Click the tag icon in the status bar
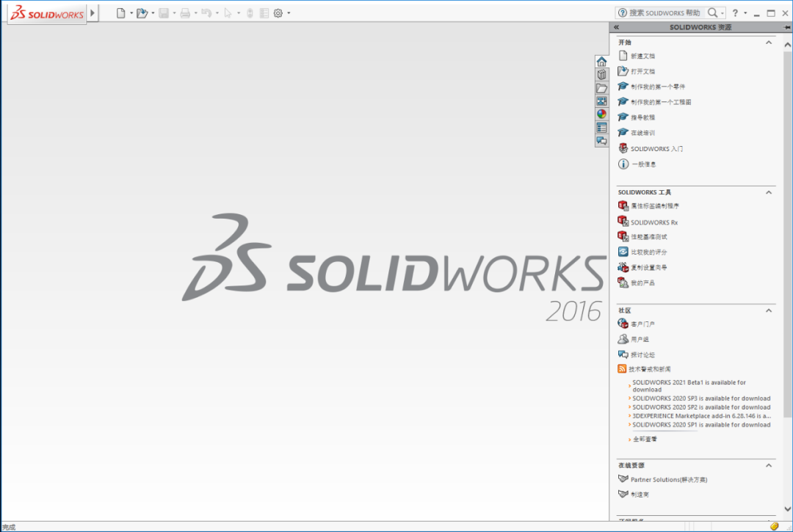 [774, 526]
